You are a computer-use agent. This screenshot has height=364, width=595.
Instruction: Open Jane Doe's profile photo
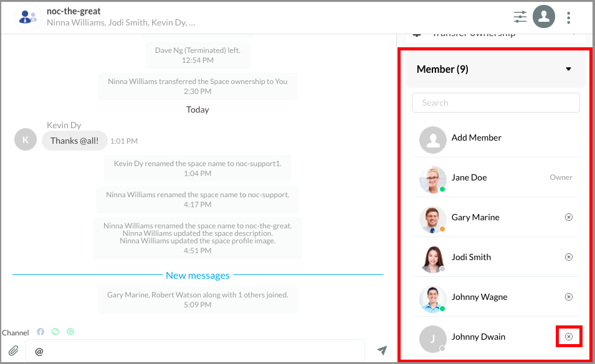pyautogui.click(x=432, y=180)
